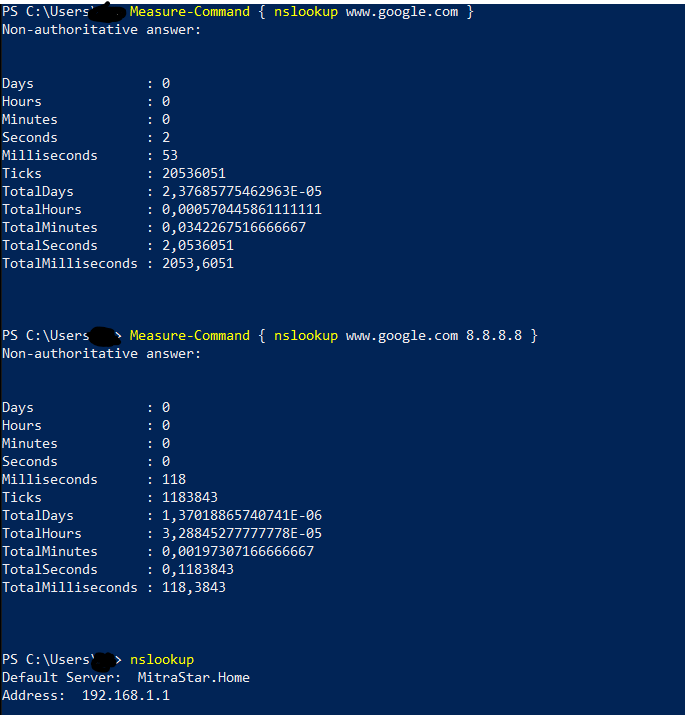
Task: Click Milliseconds value 53 in first result
Action: (170, 155)
